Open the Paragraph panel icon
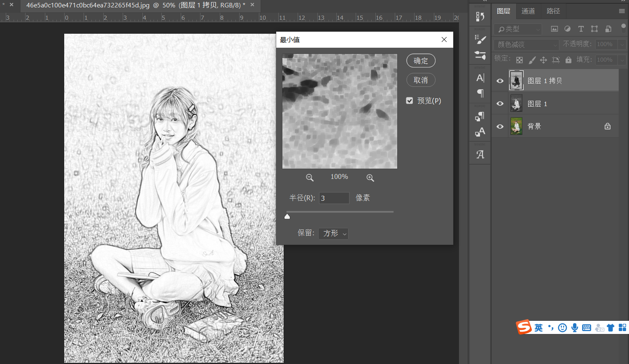This screenshot has width=629, height=364. pyautogui.click(x=480, y=93)
